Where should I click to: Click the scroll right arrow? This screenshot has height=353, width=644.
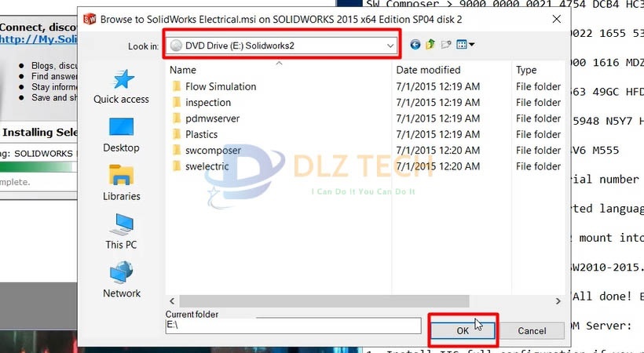click(558, 301)
